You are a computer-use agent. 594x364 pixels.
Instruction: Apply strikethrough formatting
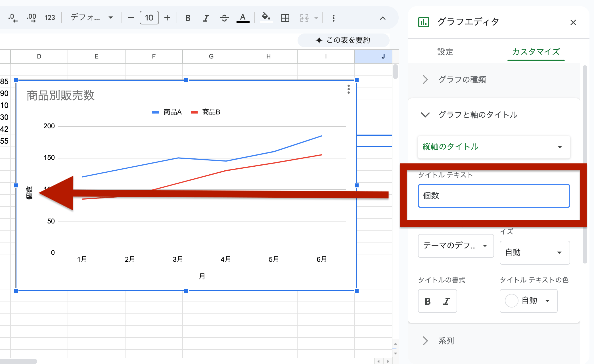224,18
